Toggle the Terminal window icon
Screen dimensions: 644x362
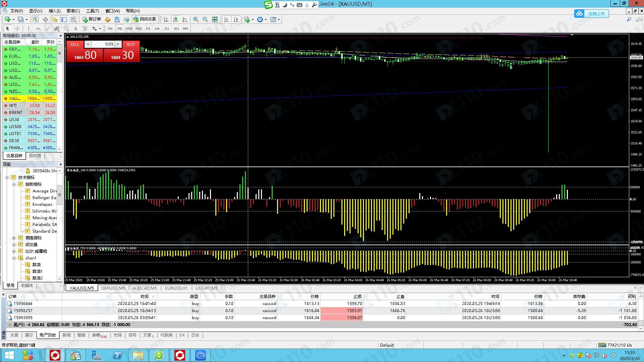coord(64,19)
